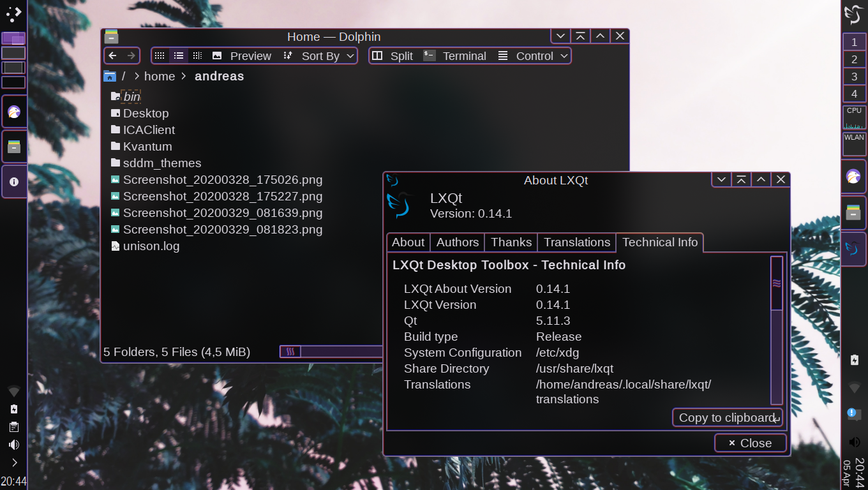Shade the About LXQt window

[741, 180]
